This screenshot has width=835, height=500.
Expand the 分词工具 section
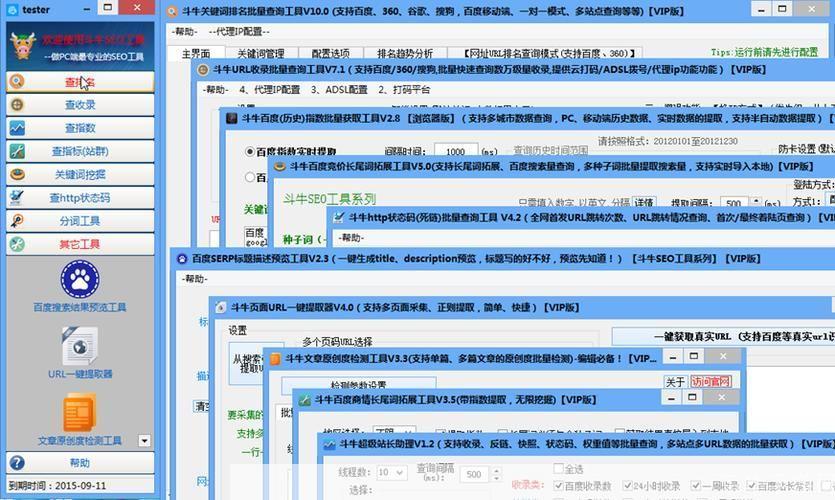pos(80,221)
